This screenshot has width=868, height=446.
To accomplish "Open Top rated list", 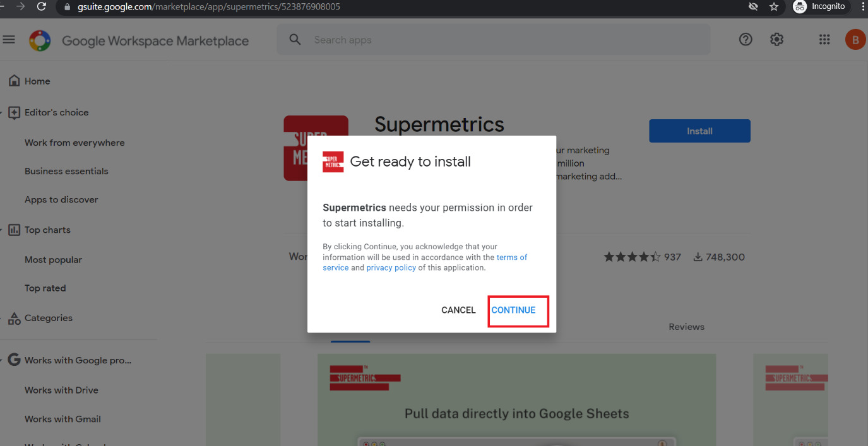I will [x=45, y=288].
